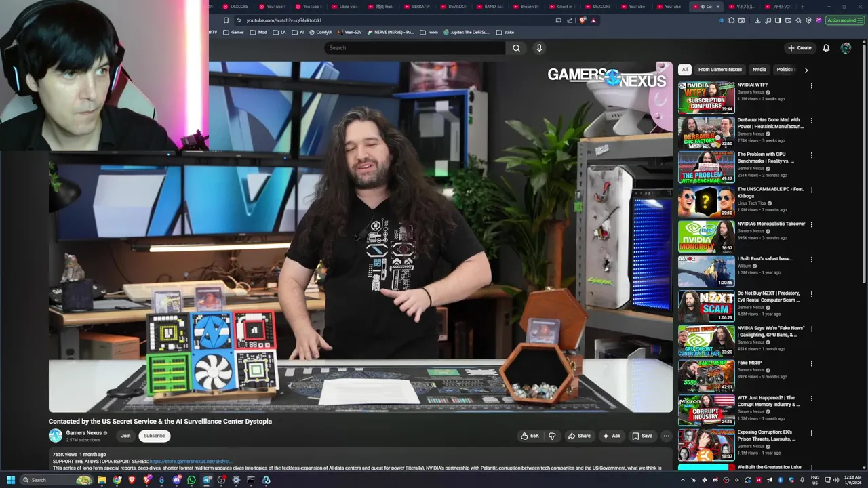The image size is (868, 488).
Task: Open Do Not Buy NZXT video thumbnail
Action: tap(707, 306)
